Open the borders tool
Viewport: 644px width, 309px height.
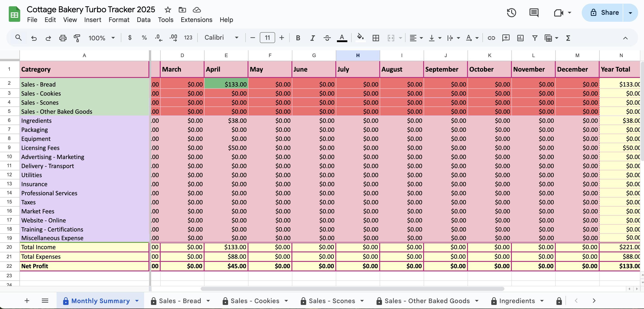(x=375, y=38)
